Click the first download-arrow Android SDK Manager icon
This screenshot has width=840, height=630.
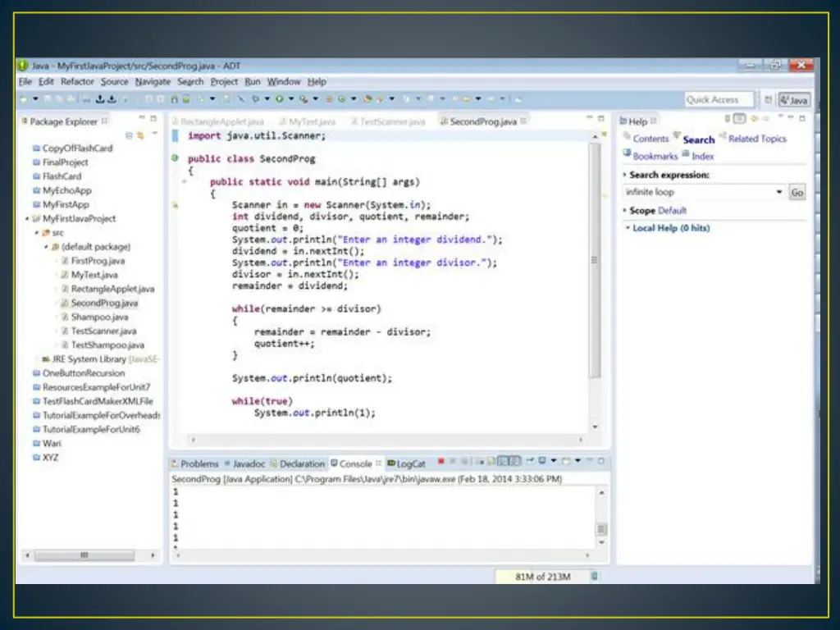coord(99,99)
